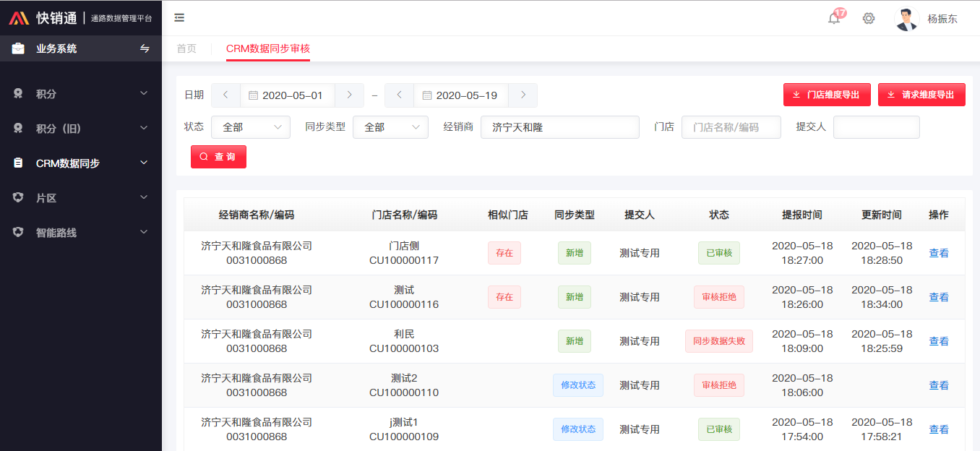Open the end date picker 2020-05-19
The height and width of the screenshot is (451, 980).
point(461,95)
